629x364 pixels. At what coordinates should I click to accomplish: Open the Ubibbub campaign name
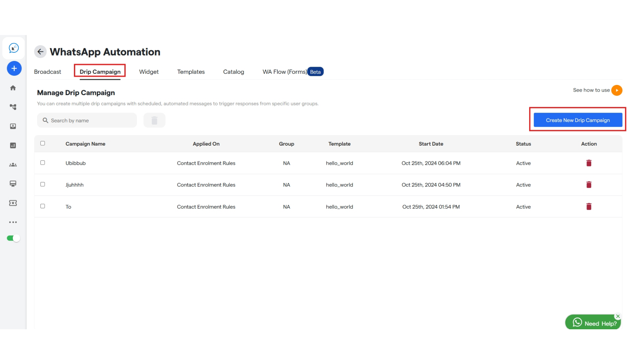[x=76, y=163]
